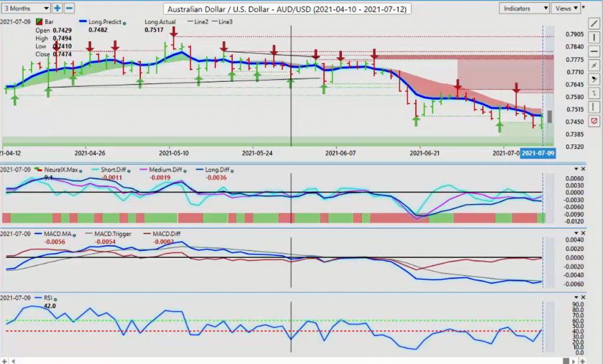Click the Long.Predict value 0.7482

coord(98,30)
